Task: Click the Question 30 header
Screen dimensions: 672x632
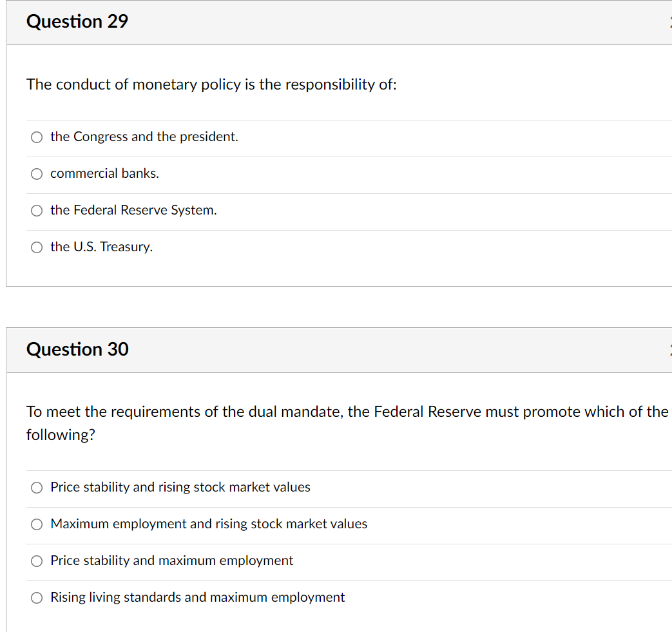Action: 77,349
